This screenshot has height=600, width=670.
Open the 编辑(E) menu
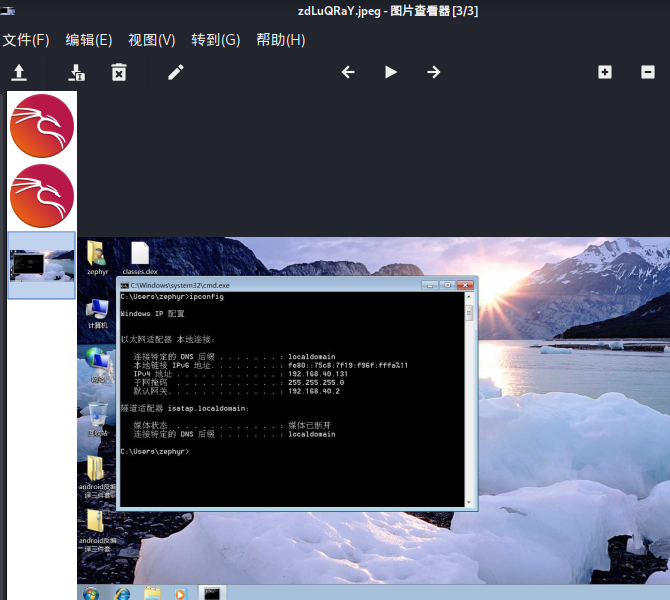click(x=89, y=40)
